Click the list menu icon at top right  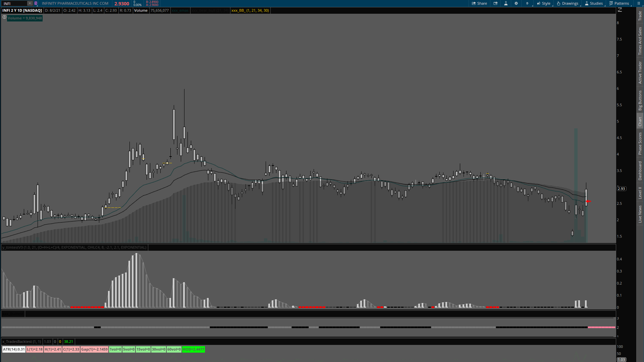(x=639, y=3)
